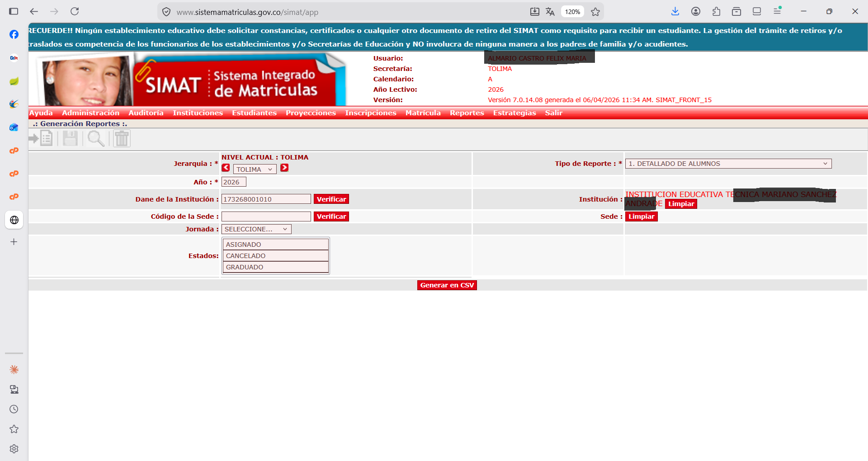Bookmark this page with the star icon
868x461 pixels.
[x=595, y=12]
